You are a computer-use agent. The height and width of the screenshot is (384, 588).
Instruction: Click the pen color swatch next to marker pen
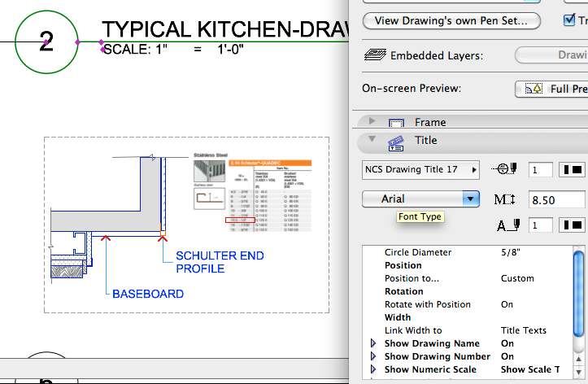572,170
